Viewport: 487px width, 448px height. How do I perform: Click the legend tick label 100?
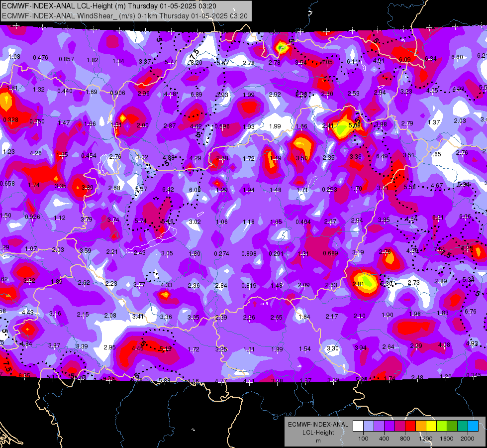click(363, 439)
